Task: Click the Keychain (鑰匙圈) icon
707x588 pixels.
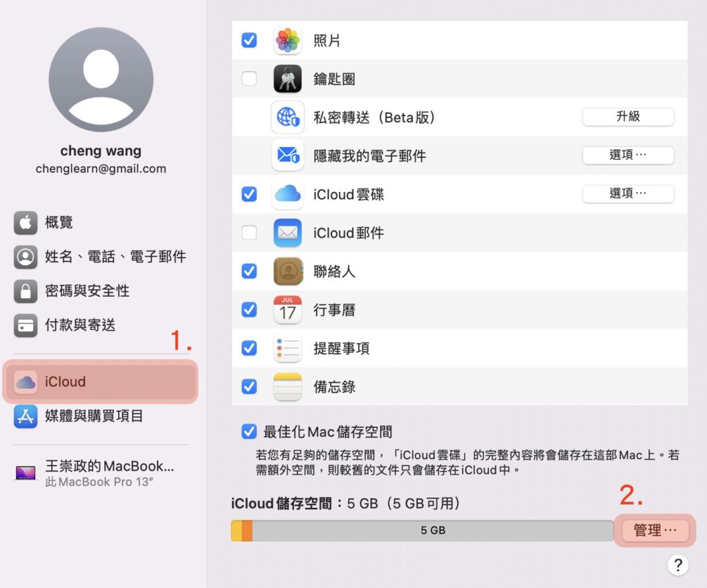Action: tap(287, 79)
